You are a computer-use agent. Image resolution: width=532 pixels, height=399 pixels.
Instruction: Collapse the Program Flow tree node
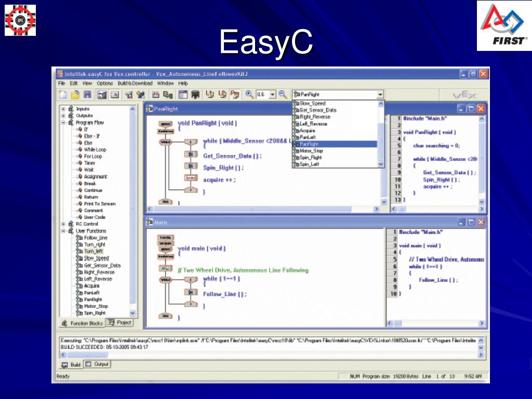pos(63,123)
